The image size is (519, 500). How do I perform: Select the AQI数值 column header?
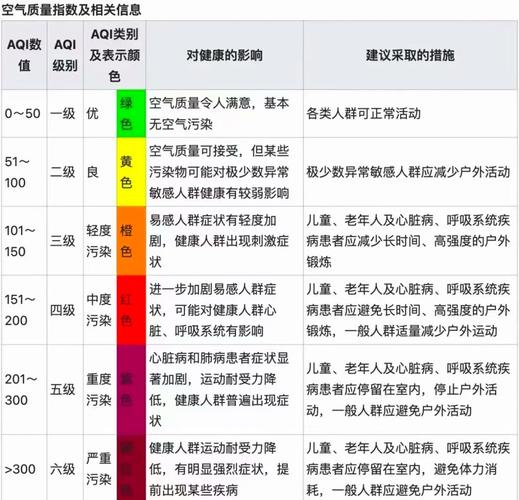24,55
